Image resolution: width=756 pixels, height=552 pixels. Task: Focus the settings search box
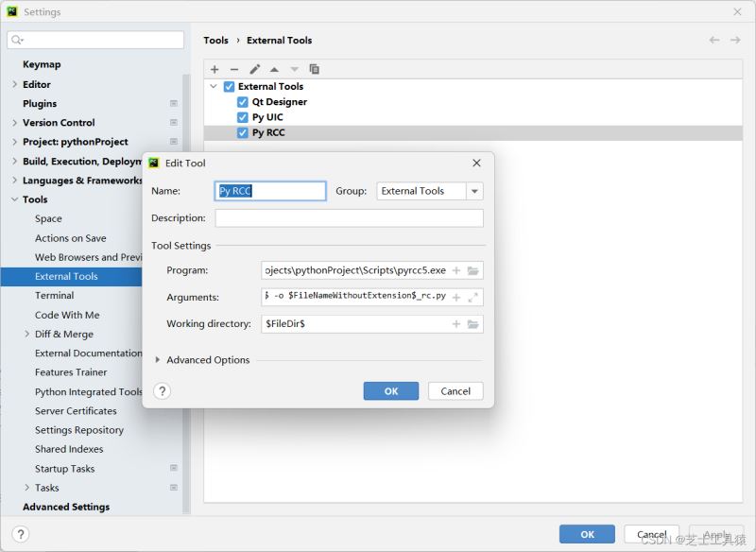(95, 40)
